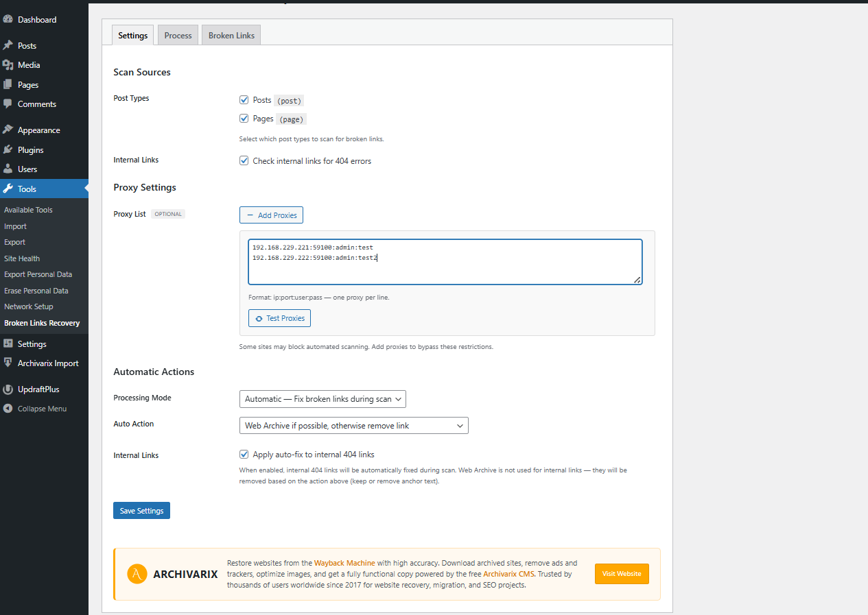868x615 pixels.
Task: Save the plugin settings
Action: 141,510
